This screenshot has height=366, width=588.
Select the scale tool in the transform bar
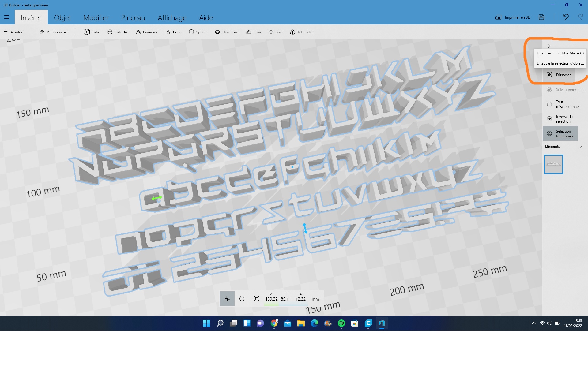click(256, 299)
